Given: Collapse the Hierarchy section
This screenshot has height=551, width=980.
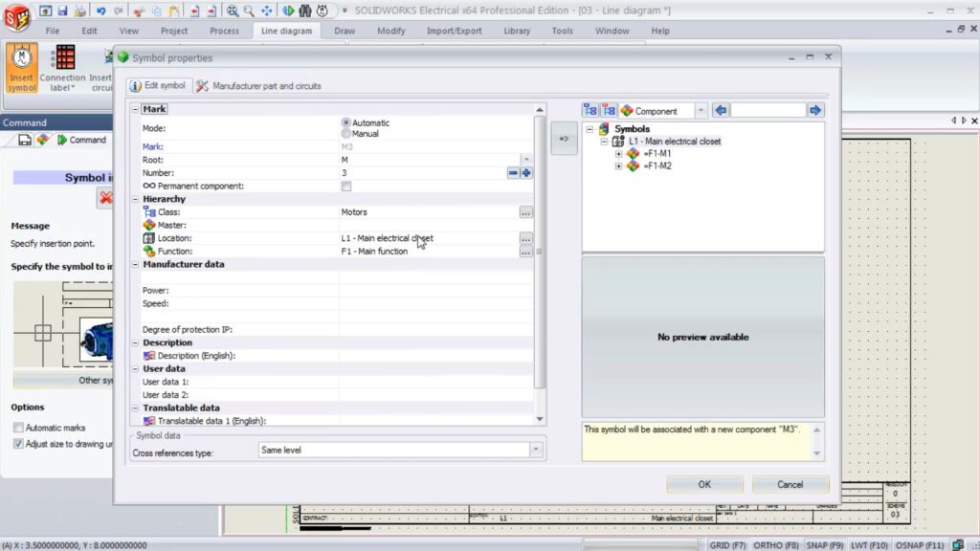Looking at the screenshot, I should [135, 199].
